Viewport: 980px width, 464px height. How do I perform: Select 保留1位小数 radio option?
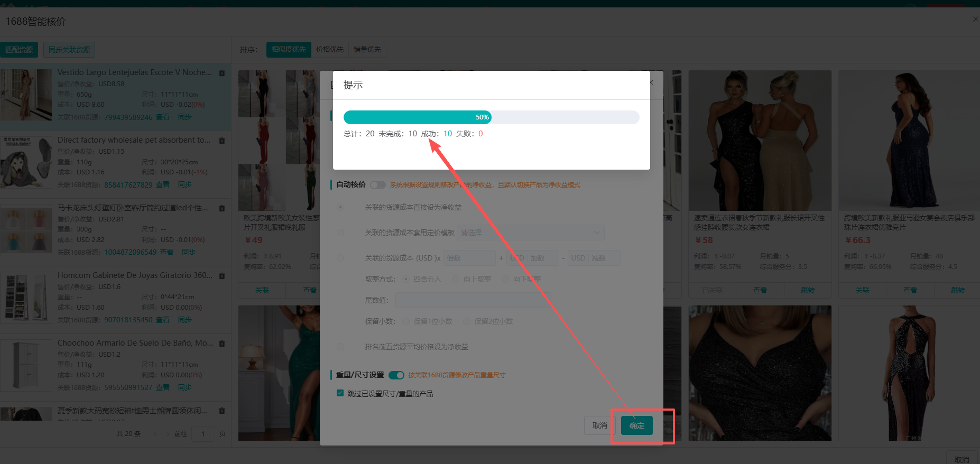pos(406,321)
